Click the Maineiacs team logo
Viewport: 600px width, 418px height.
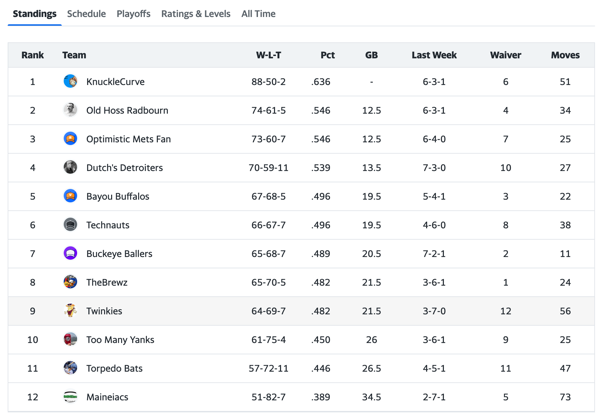tap(70, 397)
